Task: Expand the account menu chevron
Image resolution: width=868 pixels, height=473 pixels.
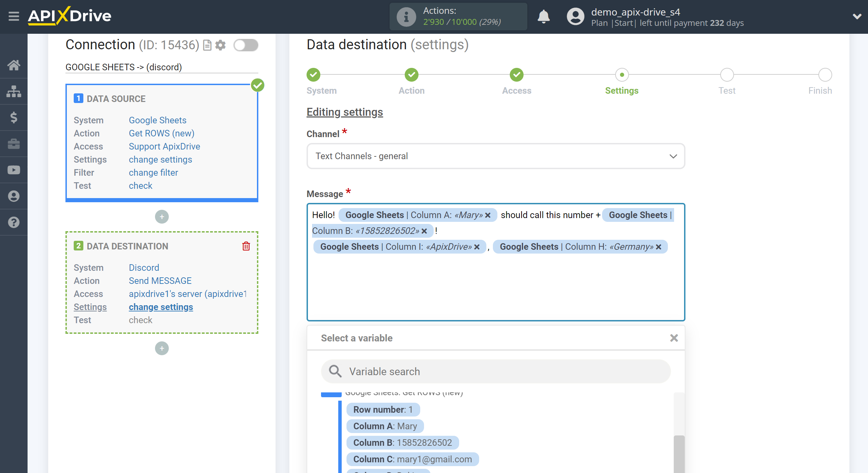Action: pos(857,16)
